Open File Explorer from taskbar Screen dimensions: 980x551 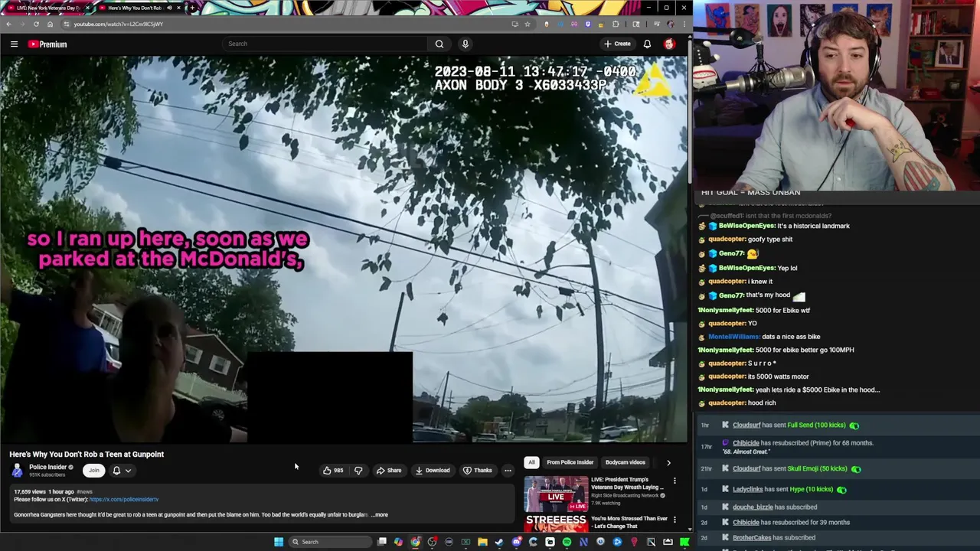(x=482, y=542)
